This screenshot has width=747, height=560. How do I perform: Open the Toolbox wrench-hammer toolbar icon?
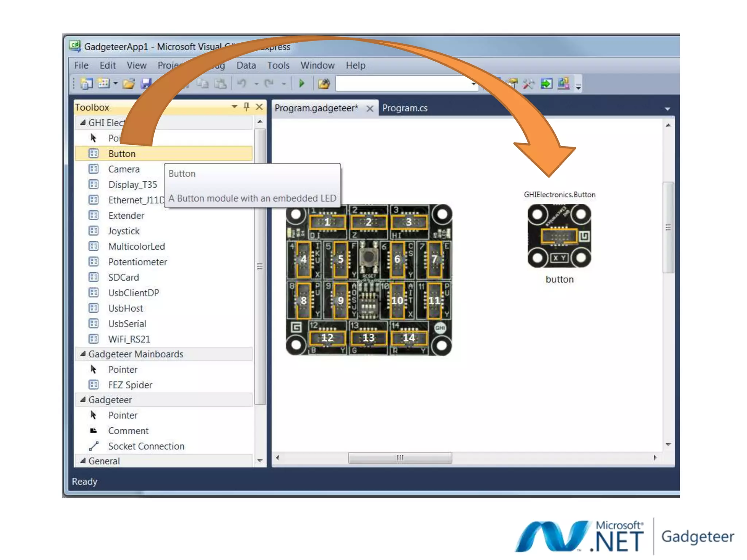(528, 83)
